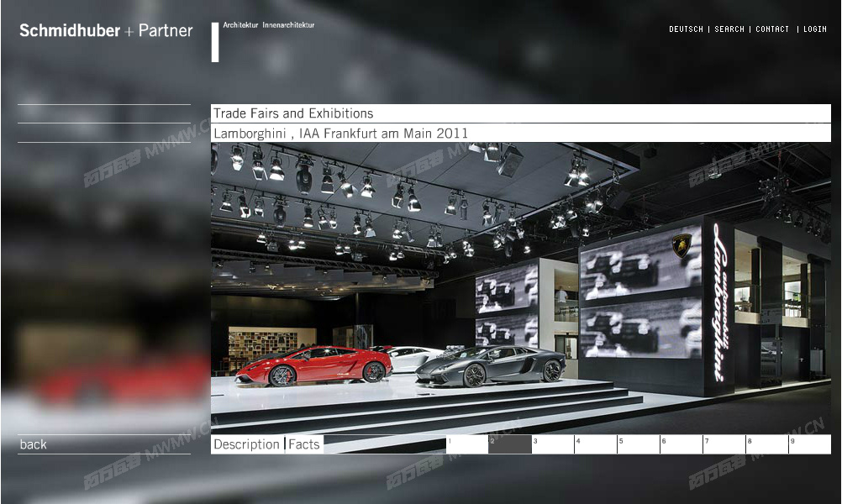Click the Lamborghini exhibition stand photo
This screenshot has width=842, height=504.
[x=521, y=288]
